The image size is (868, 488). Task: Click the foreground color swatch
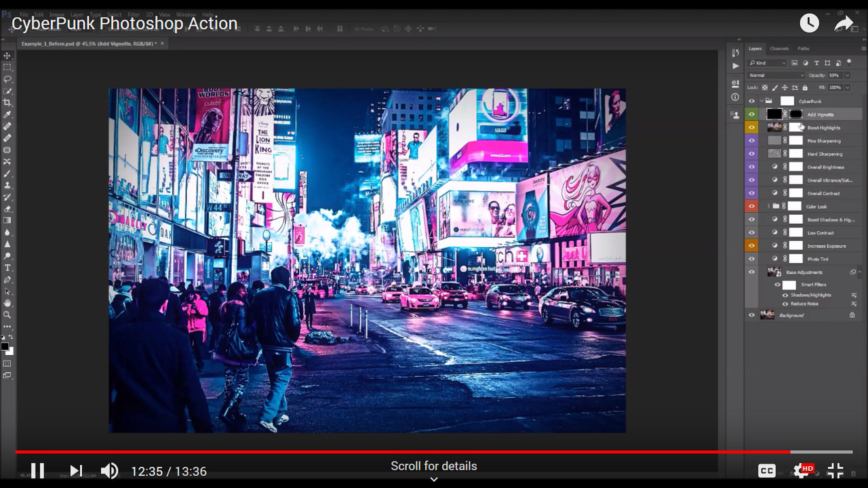pyautogui.click(x=5, y=346)
